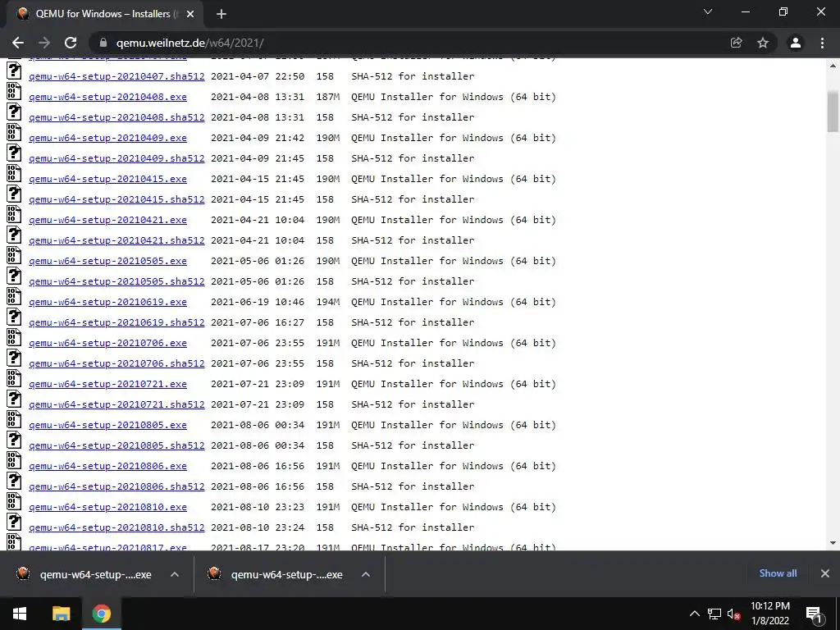Download qemu-w64-setup-20210805.exe
The height and width of the screenshot is (630, 840).
(x=107, y=425)
